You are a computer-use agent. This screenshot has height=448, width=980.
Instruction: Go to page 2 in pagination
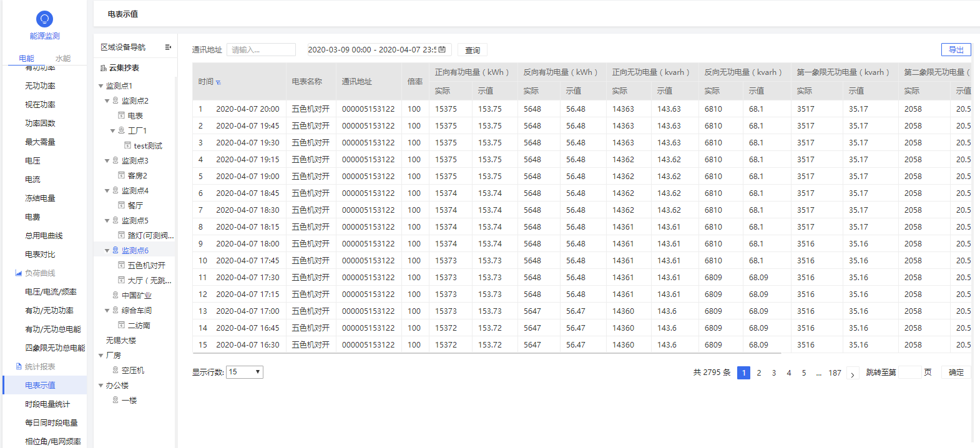759,373
